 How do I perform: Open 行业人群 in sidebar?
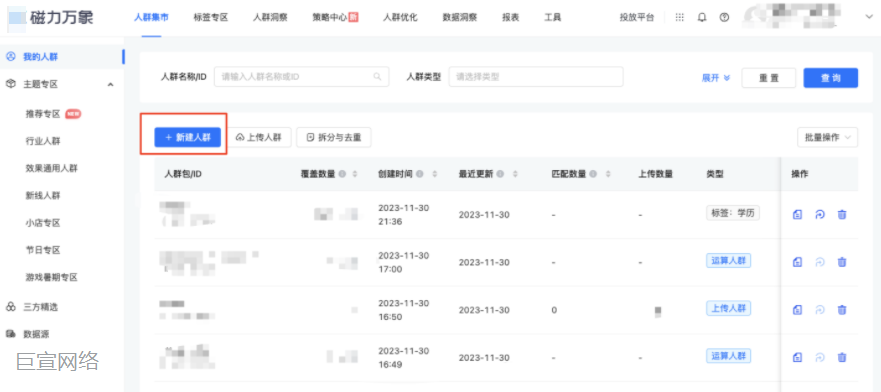(43, 141)
